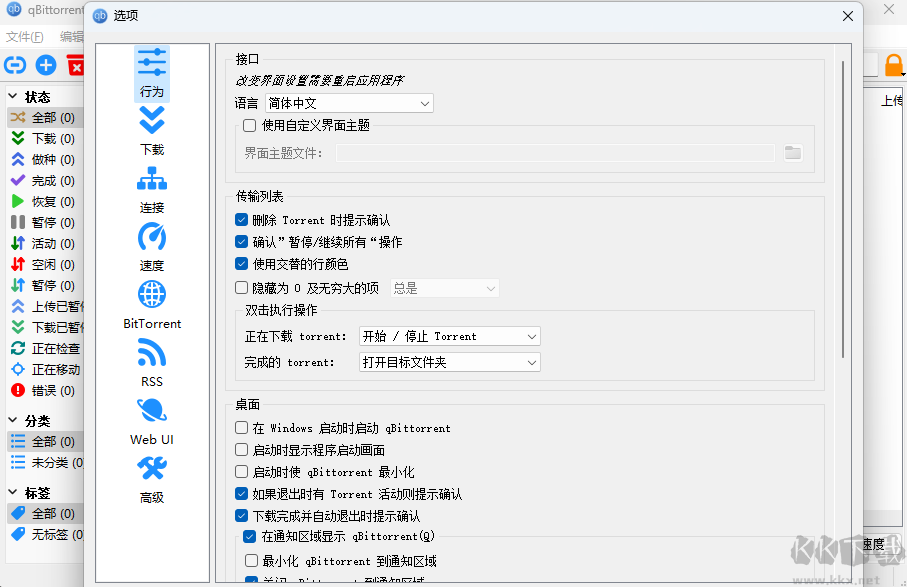Select 全部 (0) under 分类
The image size is (907, 587).
tap(45, 442)
